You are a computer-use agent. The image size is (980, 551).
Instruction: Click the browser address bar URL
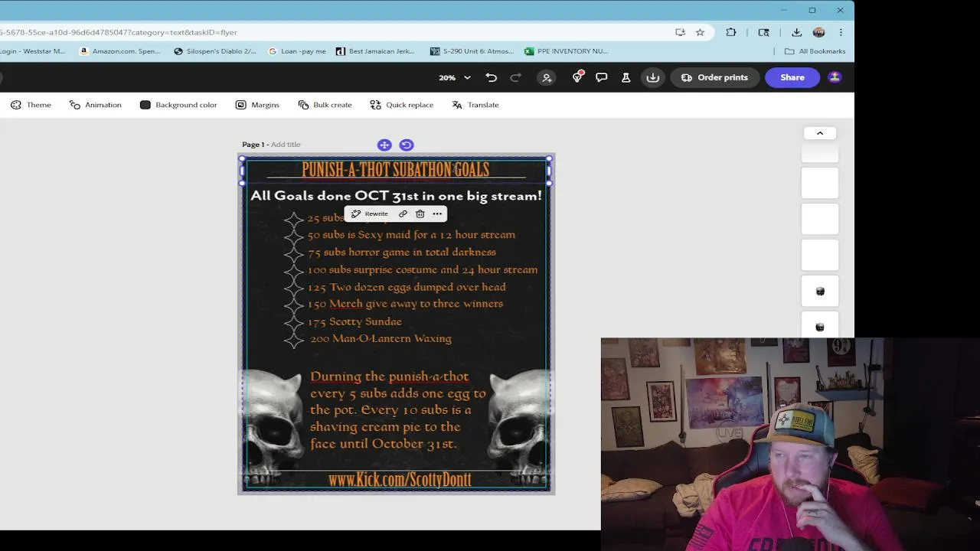(x=119, y=32)
